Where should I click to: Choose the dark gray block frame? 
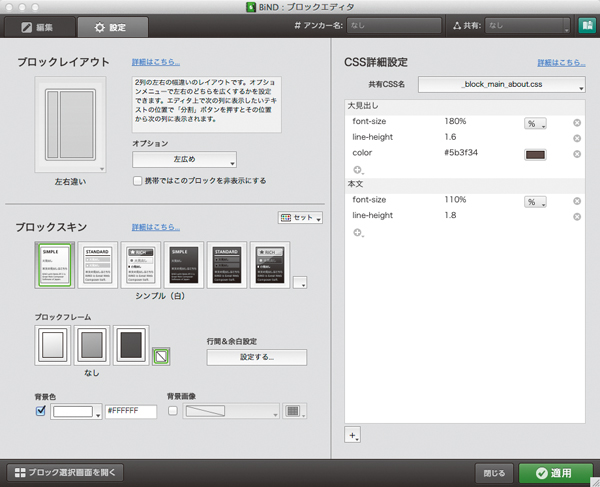click(130, 345)
